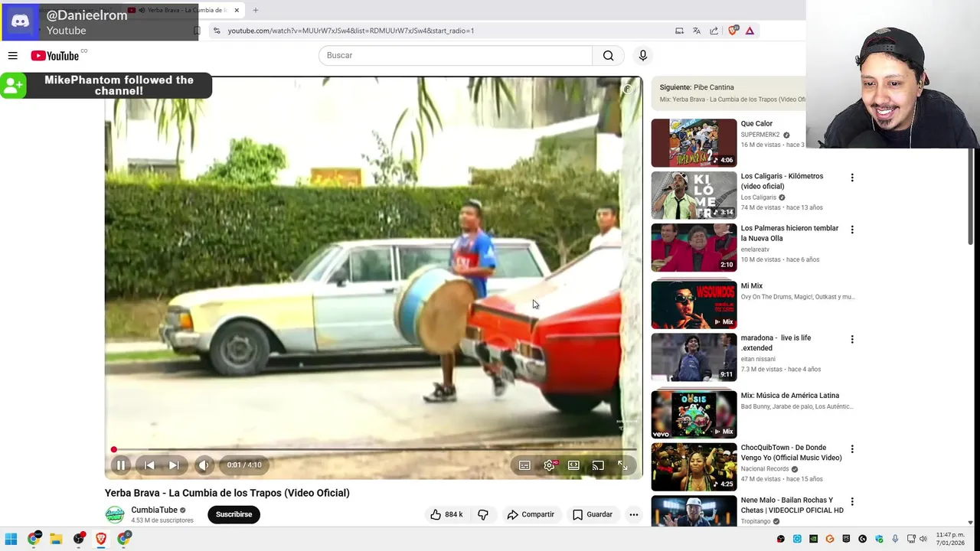Skip to the previous video

coord(149,465)
